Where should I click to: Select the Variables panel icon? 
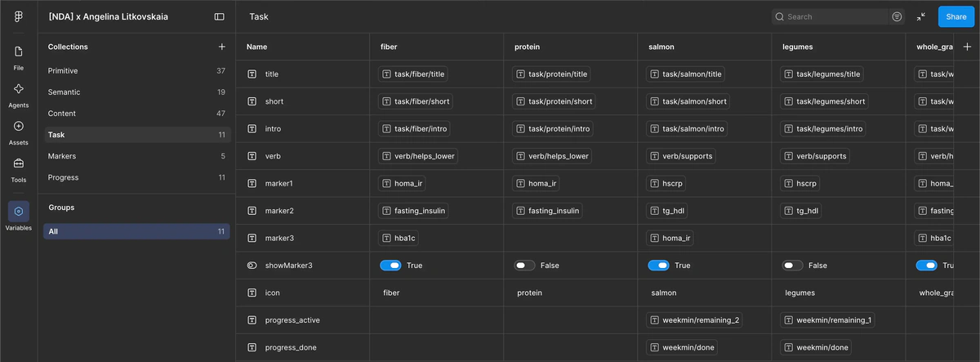click(18, 211)
